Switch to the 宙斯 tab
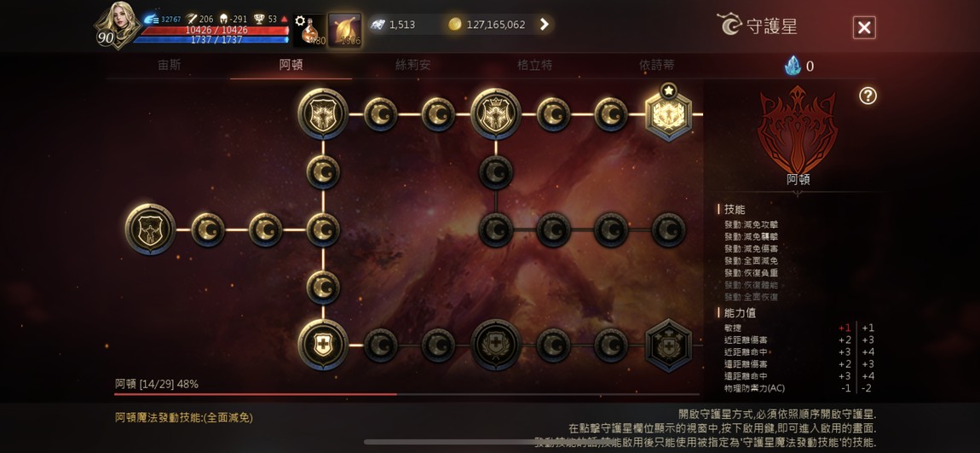Image resolution: width=980 pixels, height=453 pixels. coord(170,65)
